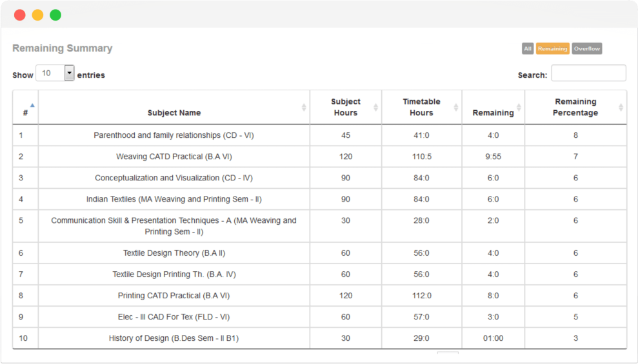Focus the Search input field
Image resolution: width=638 pixels, height=364 pixels.
click(588, 73)
